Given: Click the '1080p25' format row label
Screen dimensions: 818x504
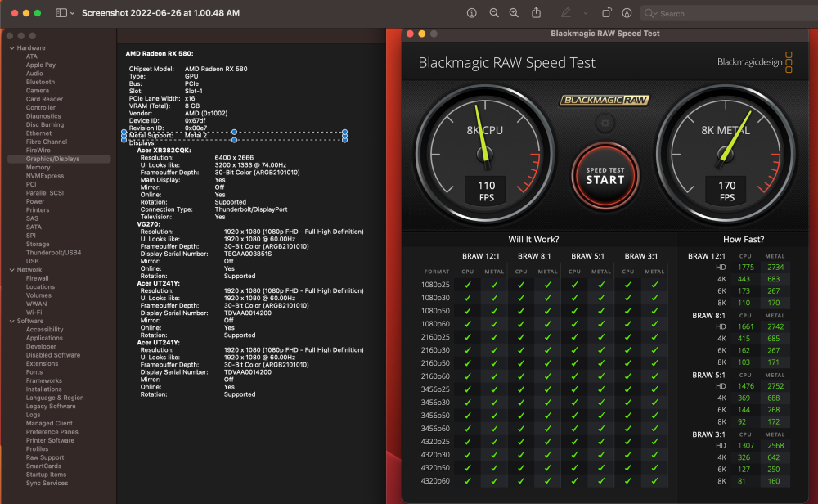Looking at the screenshot, I should pos(435,285).
